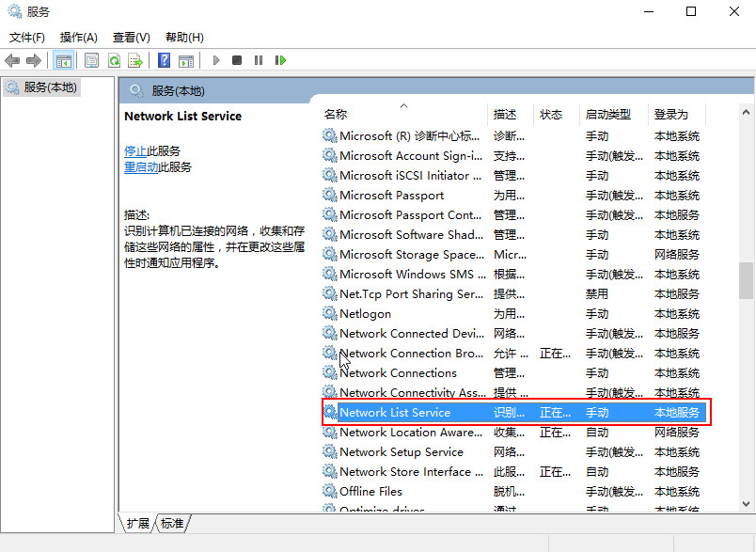The image size is (756, 552).
Task: Click the Export list toolbar icon
Action: point(135,60)
